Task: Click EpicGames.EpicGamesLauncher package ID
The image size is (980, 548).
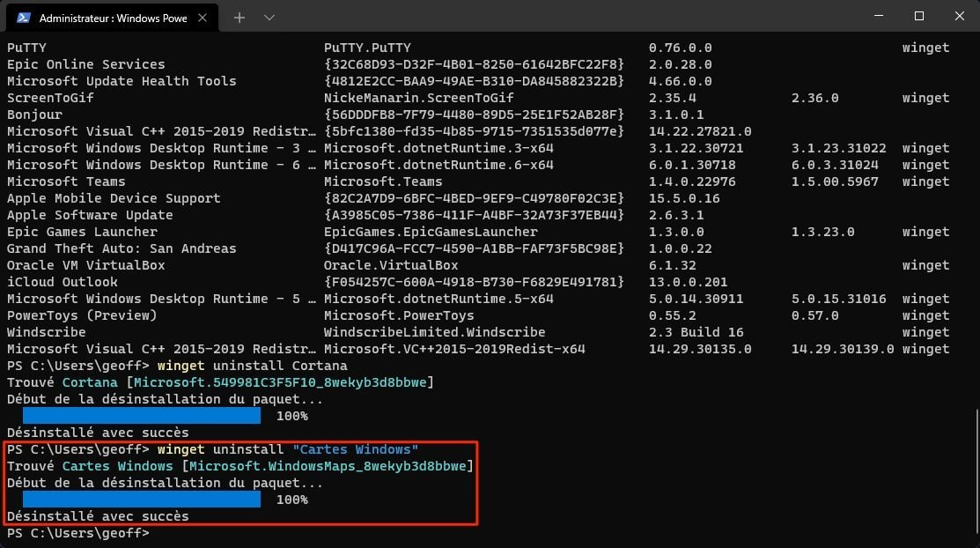Action: [x=430, y=232]
